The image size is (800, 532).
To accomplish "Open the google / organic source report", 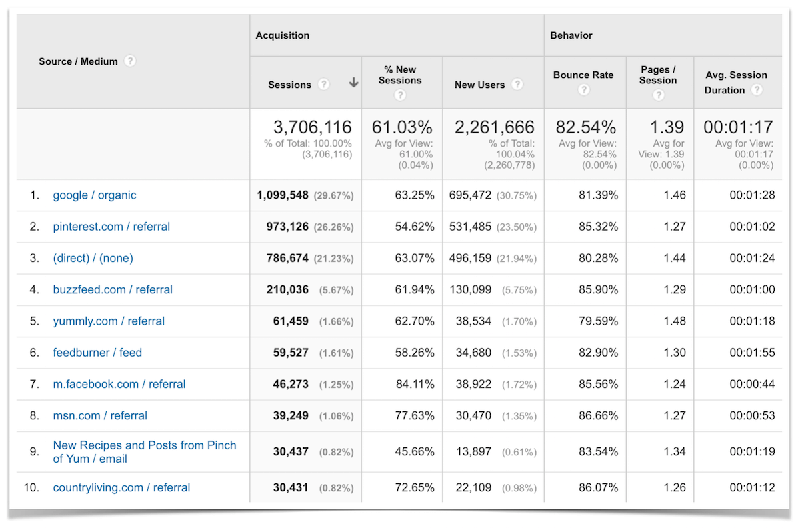I will (95, 195).
